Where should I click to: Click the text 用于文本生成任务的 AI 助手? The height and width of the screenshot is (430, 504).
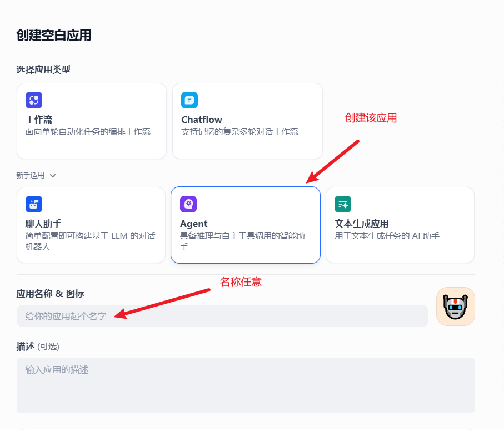click(387, 236)
